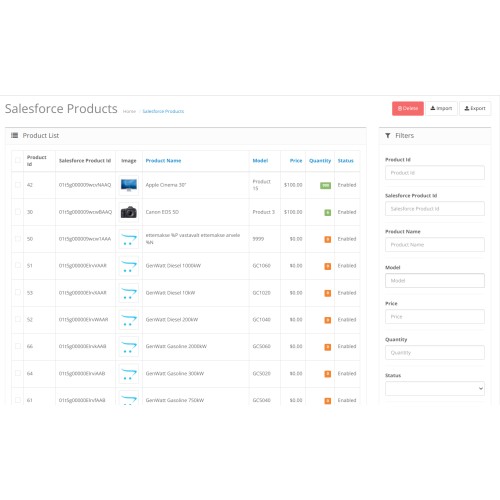Click the Import button

[441, 108]
